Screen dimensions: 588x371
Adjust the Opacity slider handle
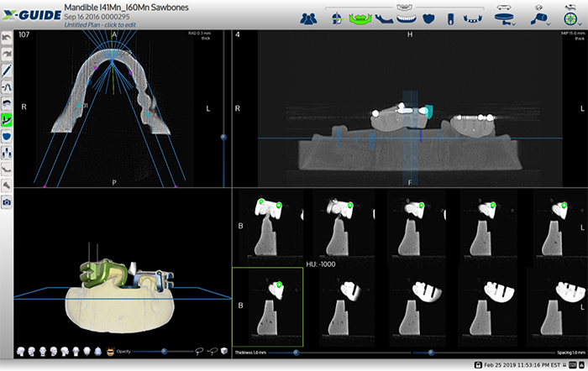point(163,352)
